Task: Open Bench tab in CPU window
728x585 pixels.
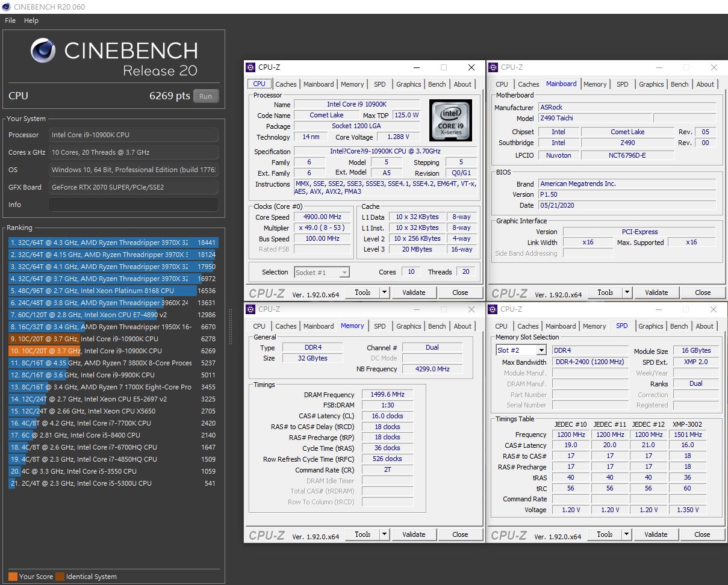Action: click(437, 84)
